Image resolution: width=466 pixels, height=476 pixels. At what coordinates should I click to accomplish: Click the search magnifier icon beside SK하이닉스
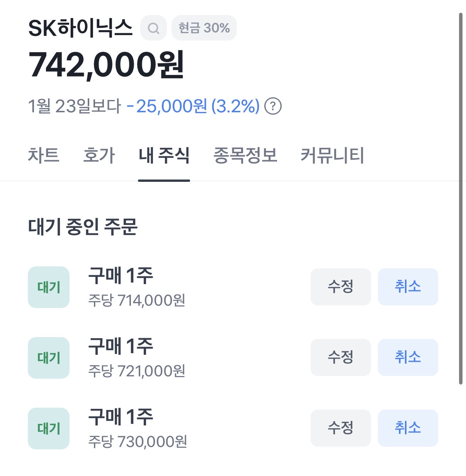153,28
